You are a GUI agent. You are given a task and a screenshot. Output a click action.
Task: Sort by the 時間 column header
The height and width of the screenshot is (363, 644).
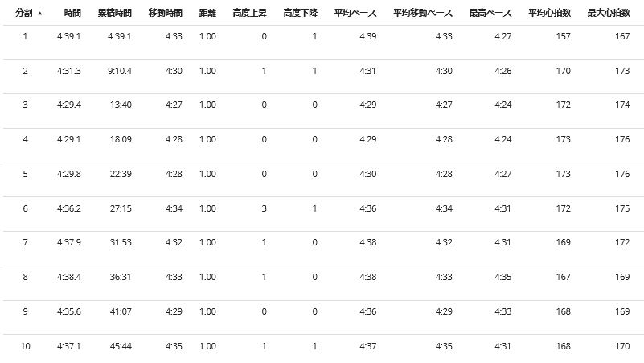tap(72, 13)
